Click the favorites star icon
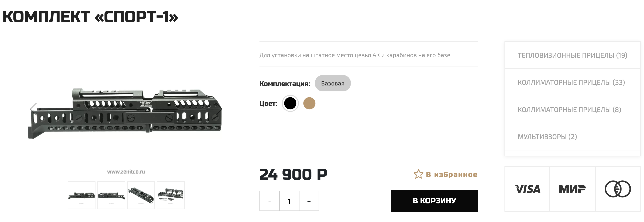 pyautogui.click(x=418, y=174)
